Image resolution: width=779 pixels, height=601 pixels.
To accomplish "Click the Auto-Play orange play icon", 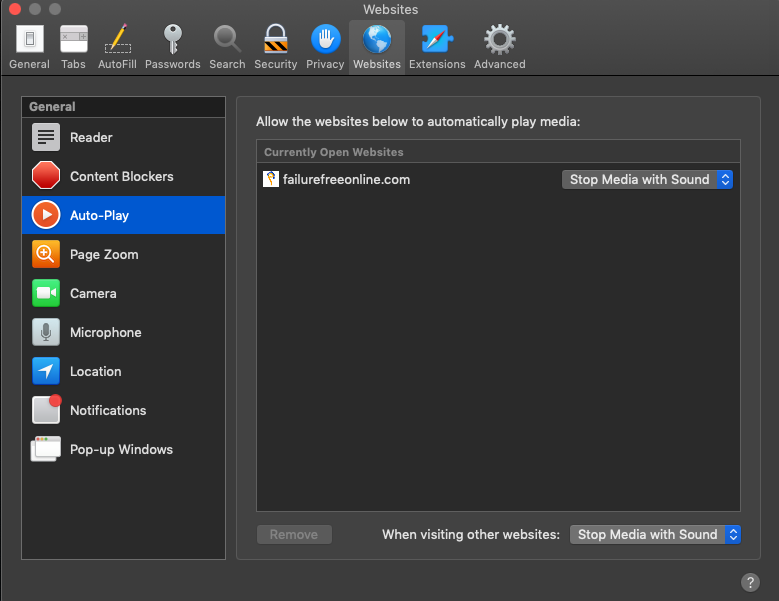I will [x=46, y=215].
